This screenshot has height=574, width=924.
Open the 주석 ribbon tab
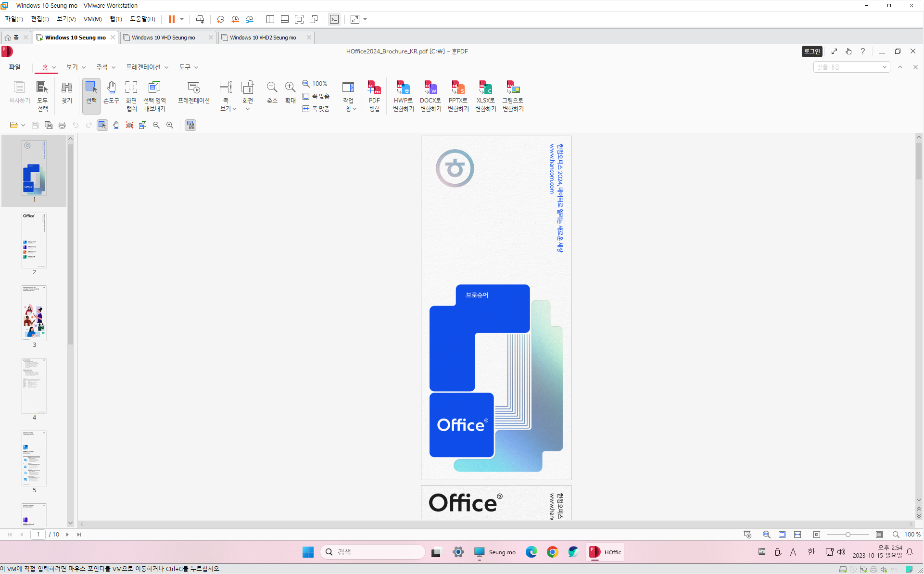tap(105, 67)
